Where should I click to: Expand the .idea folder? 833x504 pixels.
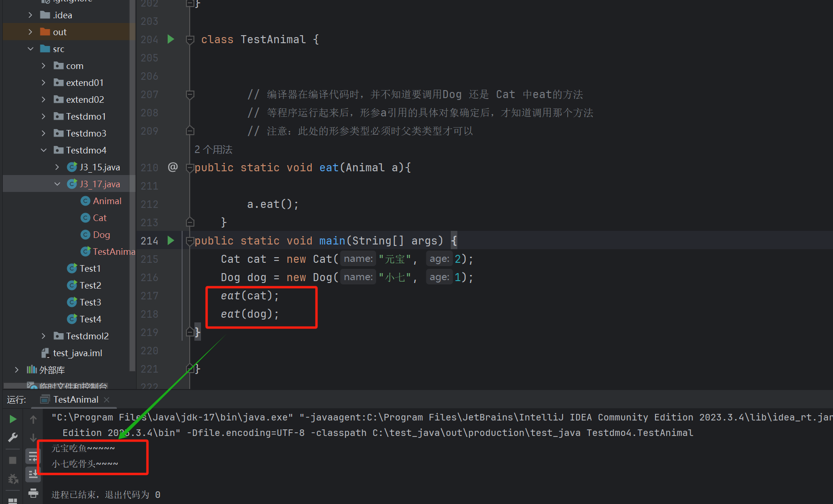[x=30, y=15]
